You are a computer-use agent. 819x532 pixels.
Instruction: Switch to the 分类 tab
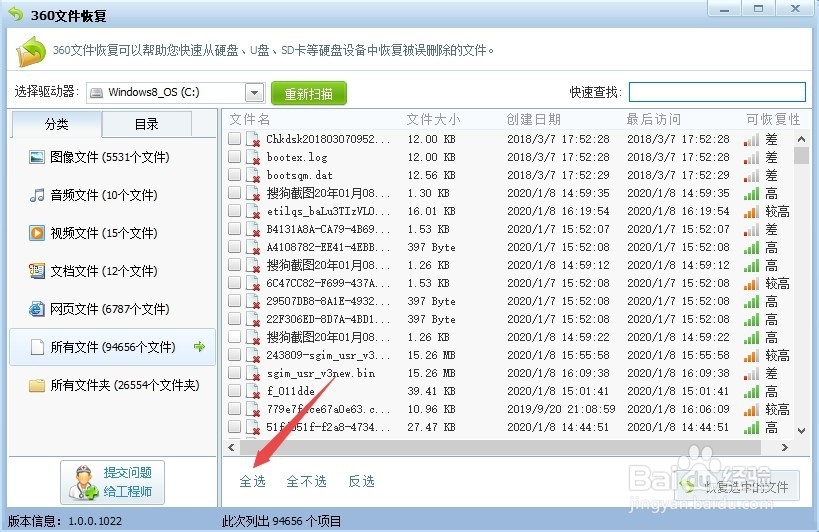click(x=56, y=124)
